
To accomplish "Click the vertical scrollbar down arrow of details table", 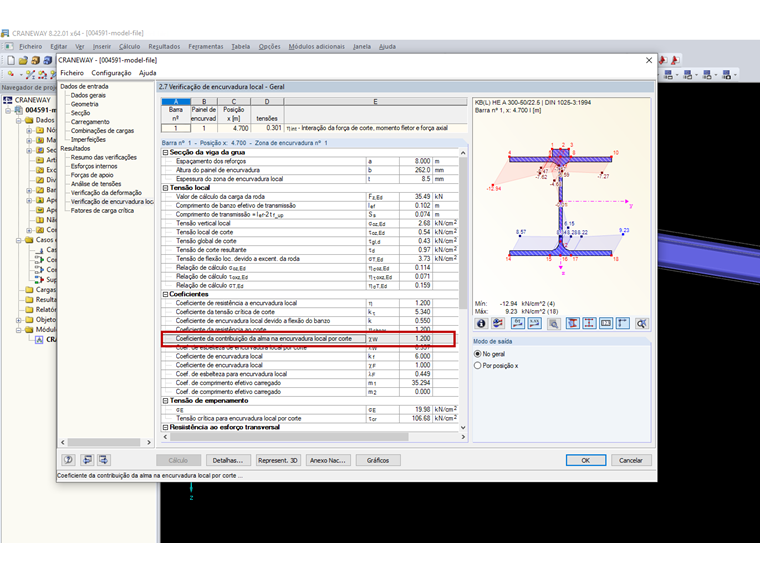I will coord(463,428).
